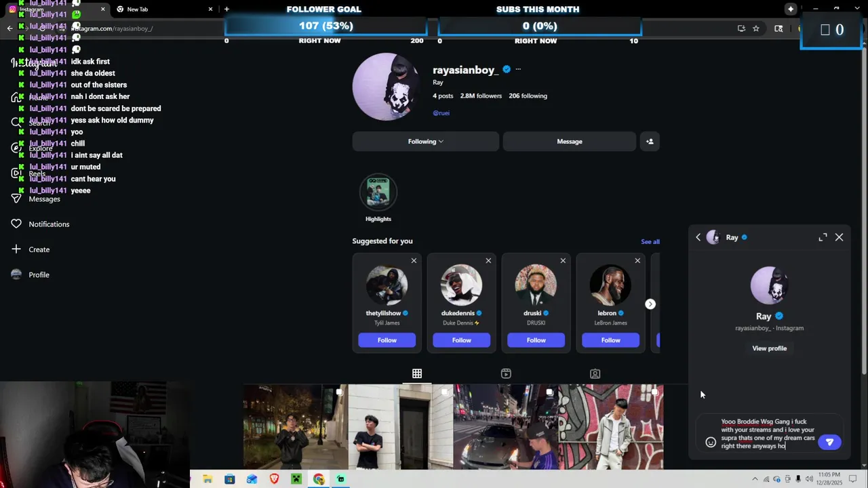Open 206 following list

[x=528, y=96]
